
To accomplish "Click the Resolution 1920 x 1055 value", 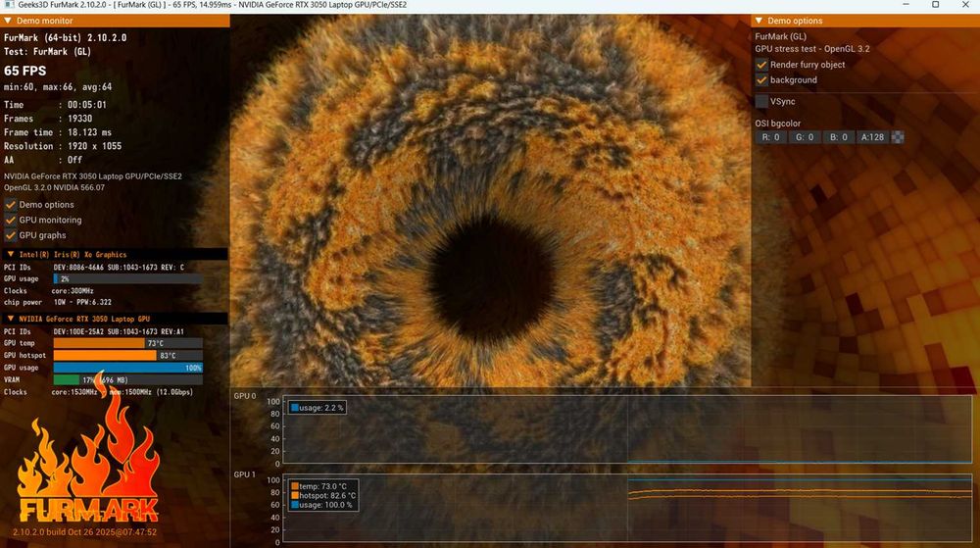I will click(94, 146).
